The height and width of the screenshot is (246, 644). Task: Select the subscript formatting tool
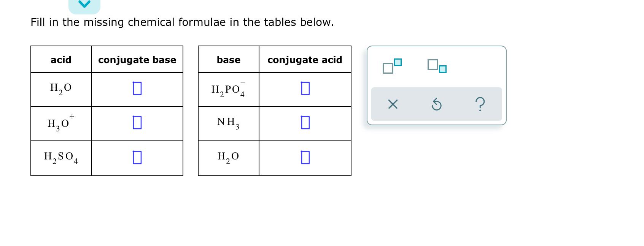(437, 66)
